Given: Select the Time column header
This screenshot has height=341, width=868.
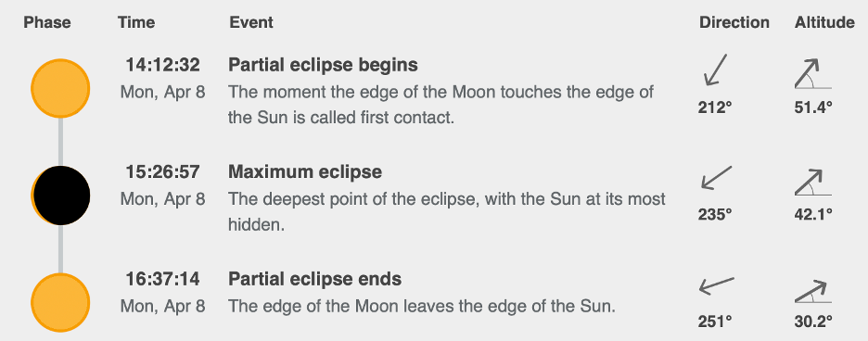Looking at the screenshot, I should click(x=136, y=22).
